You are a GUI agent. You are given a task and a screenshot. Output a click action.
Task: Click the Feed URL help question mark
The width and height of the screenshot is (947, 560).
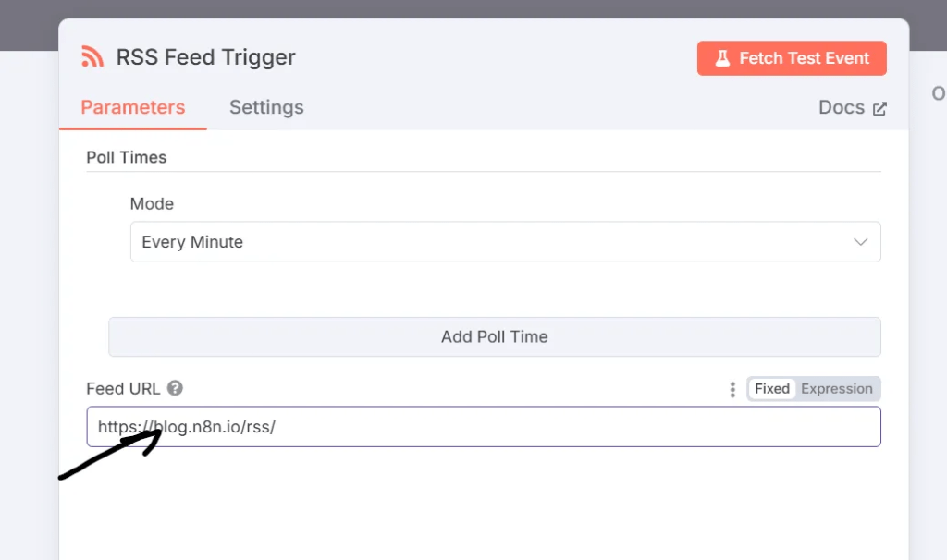175,389
